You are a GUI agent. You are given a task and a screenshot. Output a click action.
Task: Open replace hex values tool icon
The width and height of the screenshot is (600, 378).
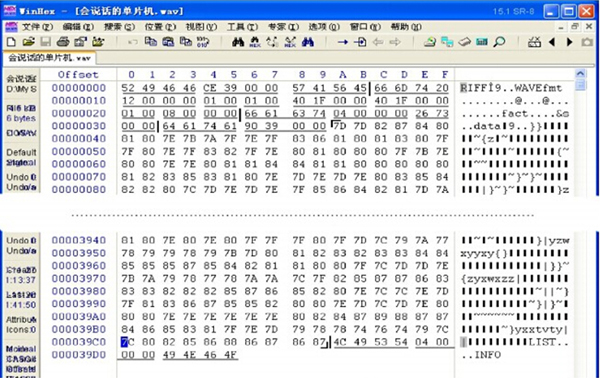click(290, 42)
